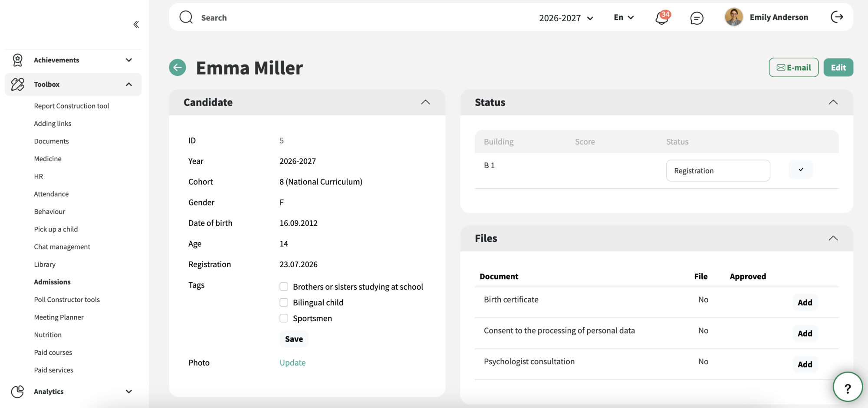
Task: Collapse the Status panel
Action: pyautogui.click(x=833, y=102)
